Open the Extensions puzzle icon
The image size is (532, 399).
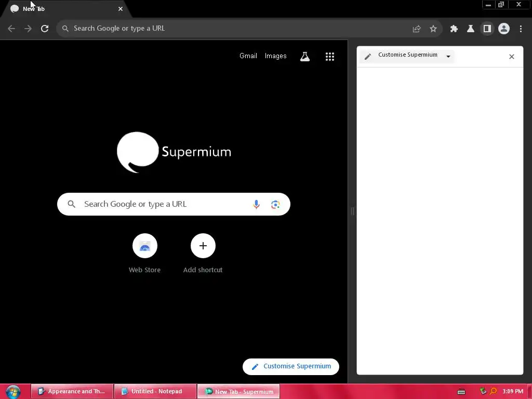point(454,29)
